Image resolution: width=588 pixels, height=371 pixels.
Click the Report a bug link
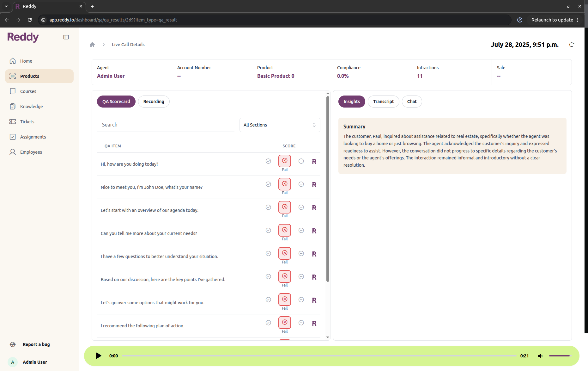(x=36, y=344)
